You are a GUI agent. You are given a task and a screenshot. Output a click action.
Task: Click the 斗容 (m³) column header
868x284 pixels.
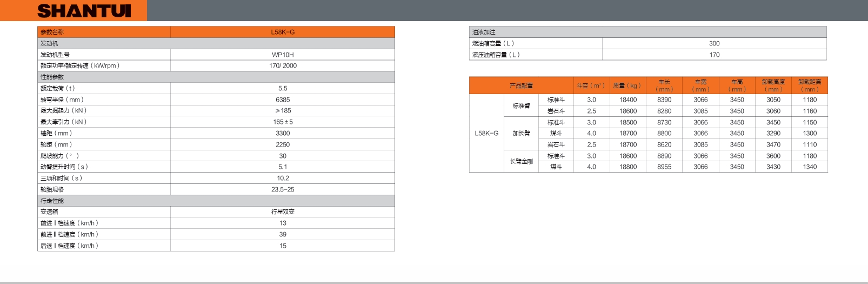tap(591, 85)
